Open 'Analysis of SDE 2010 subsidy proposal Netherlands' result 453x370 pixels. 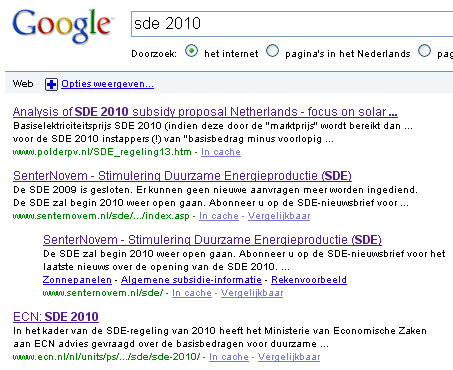pos(205,112)
